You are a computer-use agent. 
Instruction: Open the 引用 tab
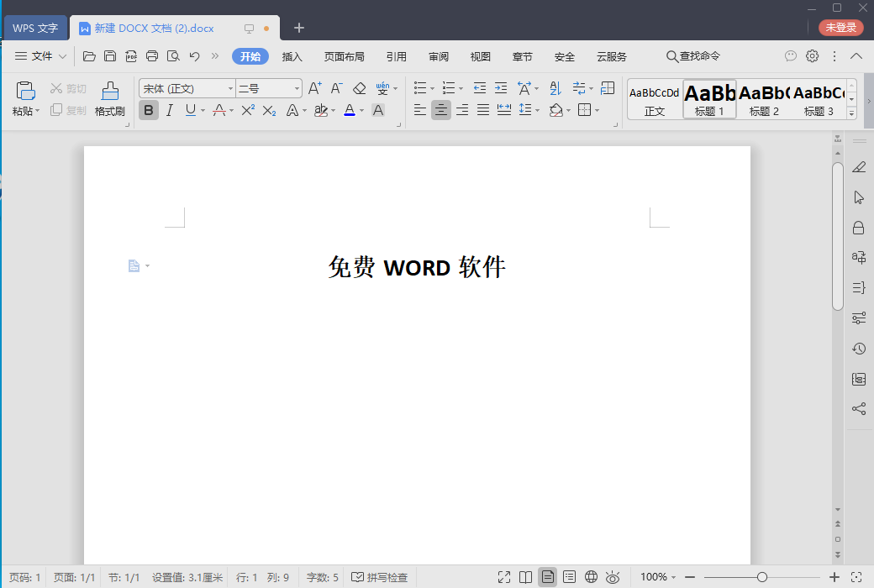[397, 56]
